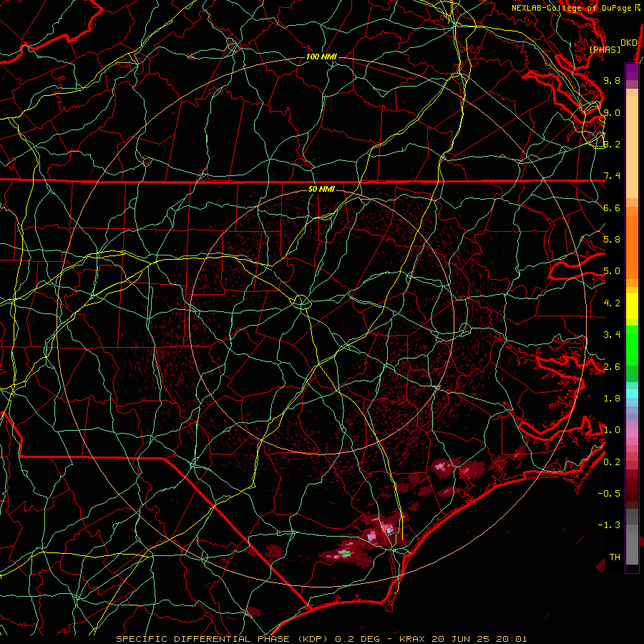
Task: Pick the light peach segment of color bar
Action: pos(632,148)
